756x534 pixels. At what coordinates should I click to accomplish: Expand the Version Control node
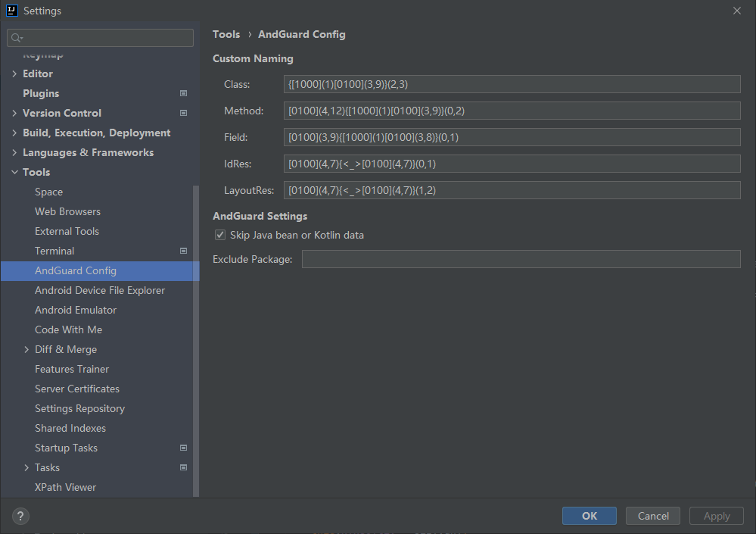pyautogui.click(x=14, y=113)
